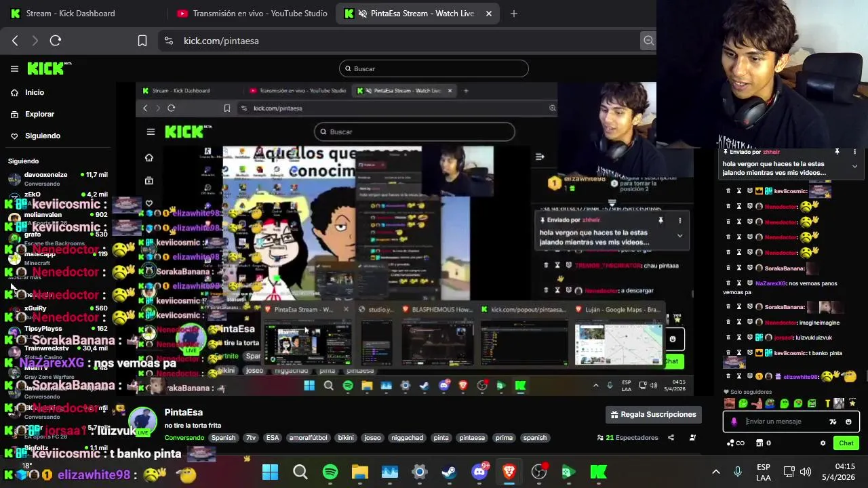This screenshot has height=488, width=868.
Task: Click the kick.com/pintaesa address bar
Action: (407, 41)
